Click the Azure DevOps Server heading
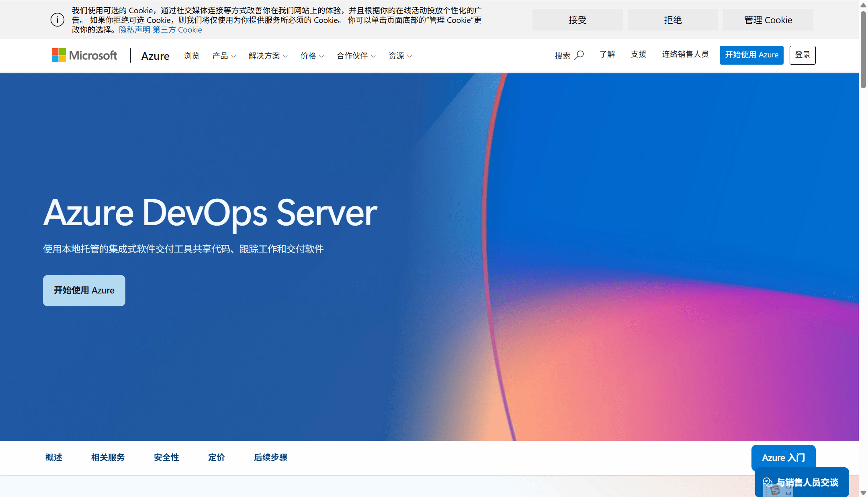This screenshot has height=497, width=868. [x=210, y=214]
